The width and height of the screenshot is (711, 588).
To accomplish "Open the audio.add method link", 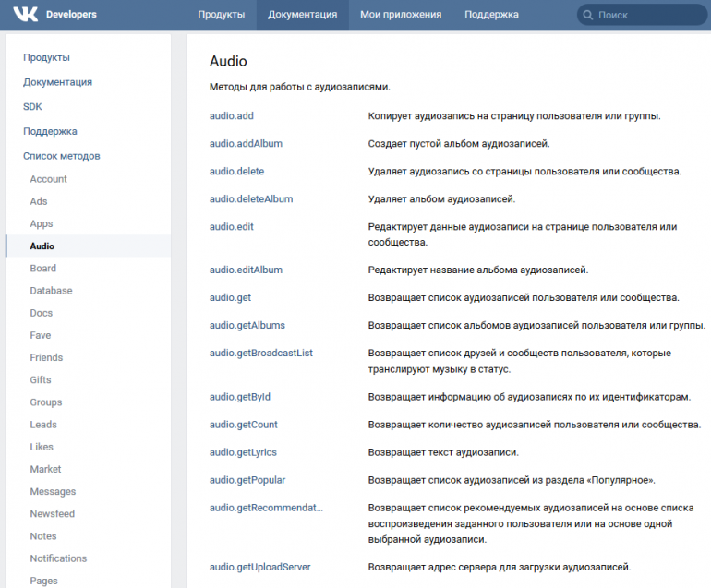I will click(x=231, y=116).
